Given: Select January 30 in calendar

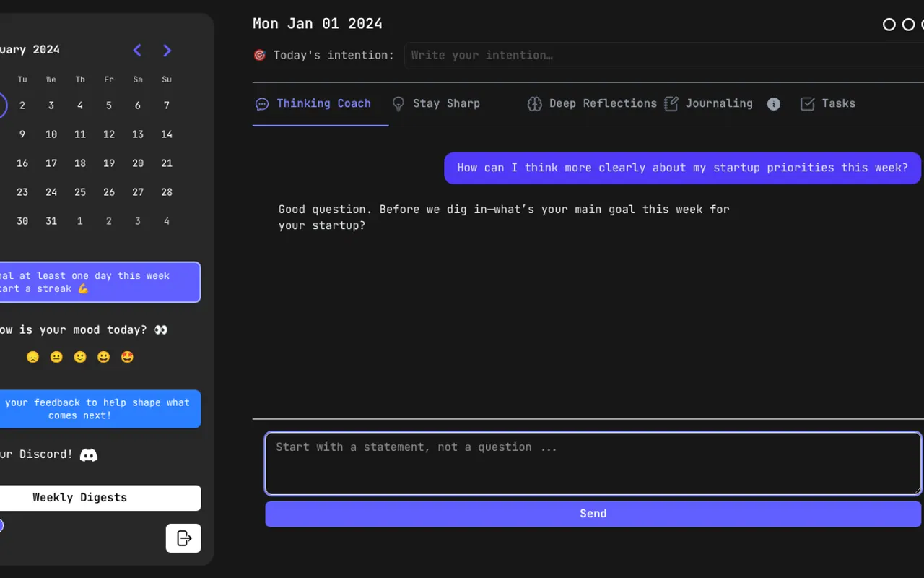Looking at the screenshot, I should click(x=22, y=221).
